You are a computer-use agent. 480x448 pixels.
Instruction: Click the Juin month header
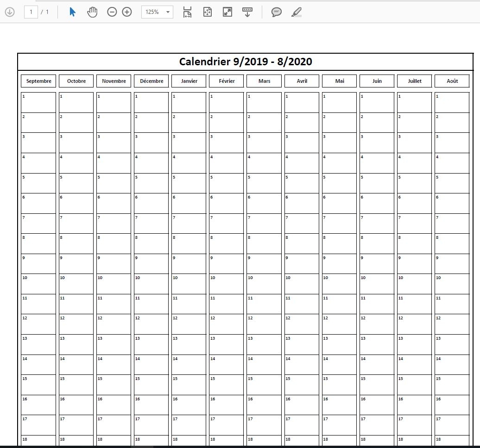click(x=377, y=81)
